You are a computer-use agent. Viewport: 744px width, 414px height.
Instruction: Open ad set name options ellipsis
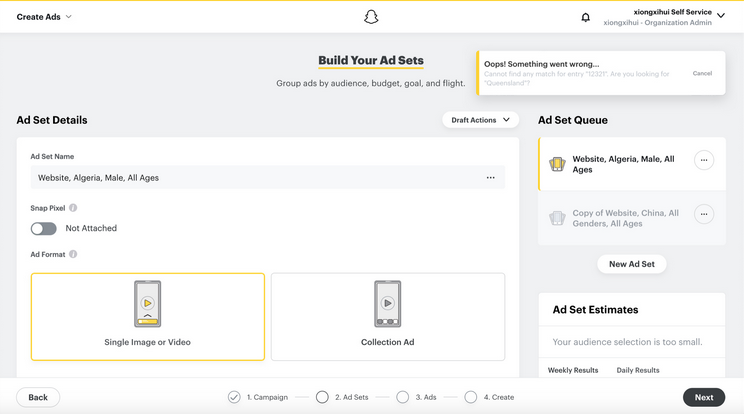490,178
